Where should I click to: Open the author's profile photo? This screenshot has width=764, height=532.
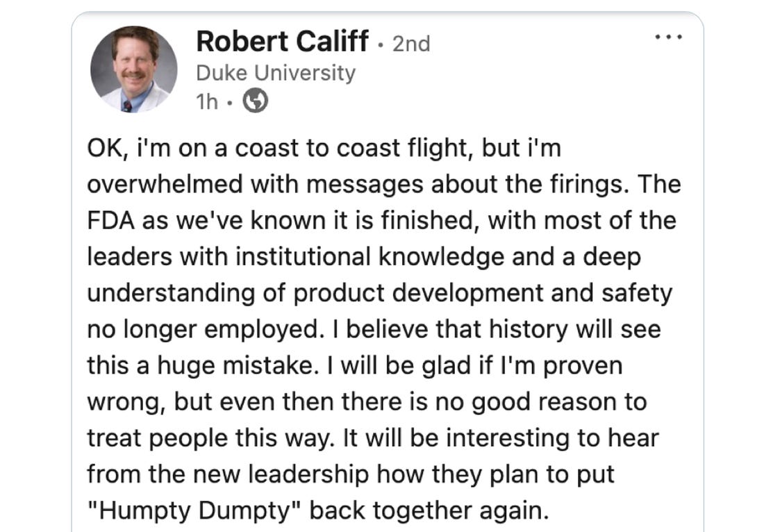point(133,69)
